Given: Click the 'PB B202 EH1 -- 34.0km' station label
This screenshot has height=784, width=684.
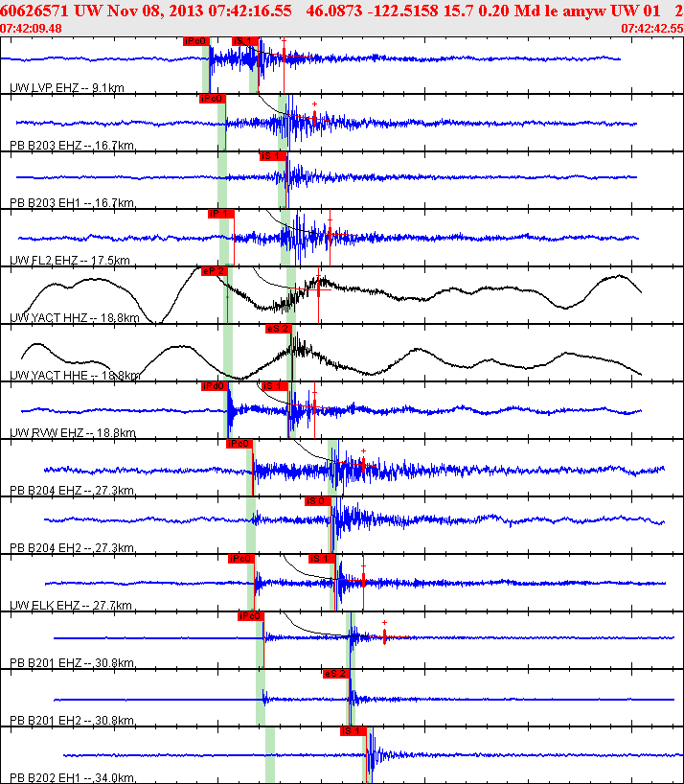Looking at the screenshot, I should pos(73,778).
